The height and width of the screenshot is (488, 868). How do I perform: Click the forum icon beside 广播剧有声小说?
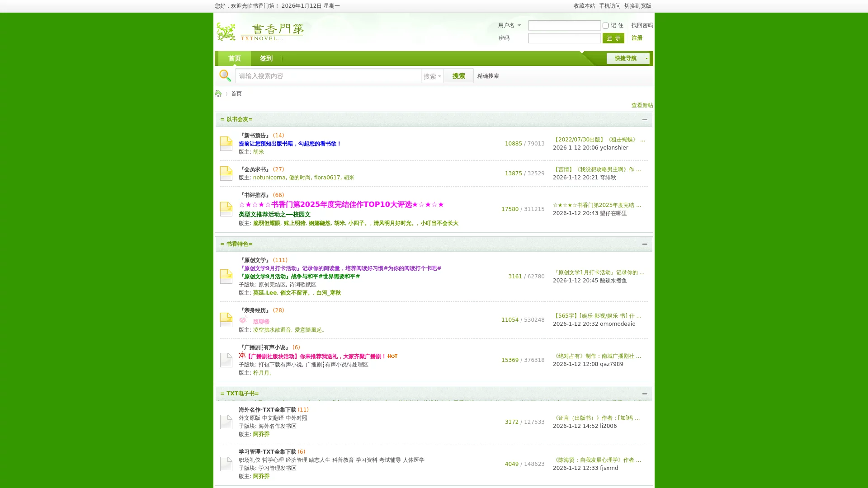pos(226,360)
